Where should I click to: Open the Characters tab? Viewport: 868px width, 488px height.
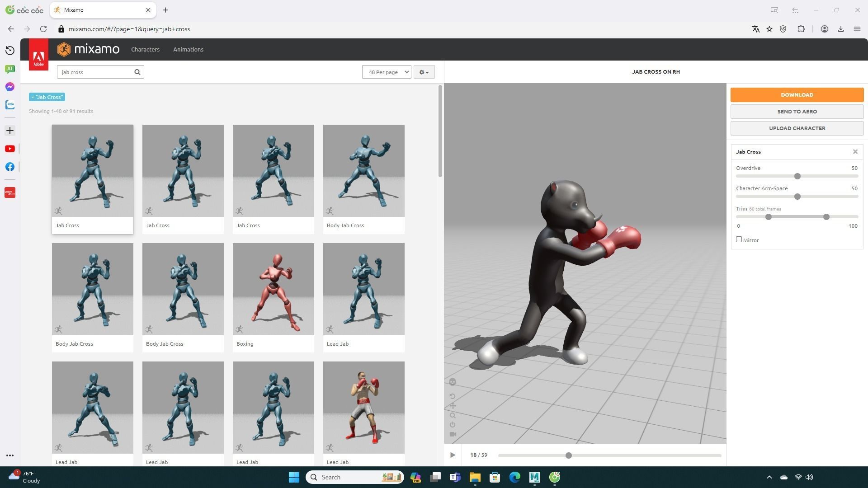(x=145, y=50)
